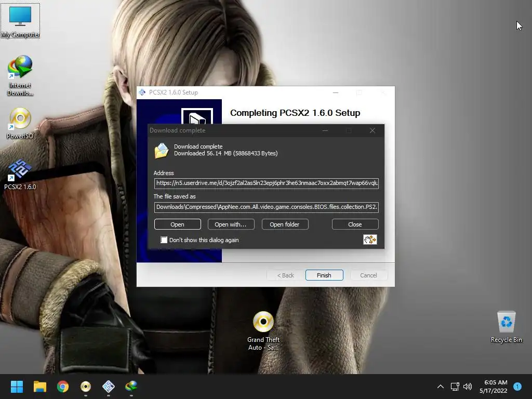The image size is (532, 399).
Task: Click the Open with... button
Action: tap(231, 224)
